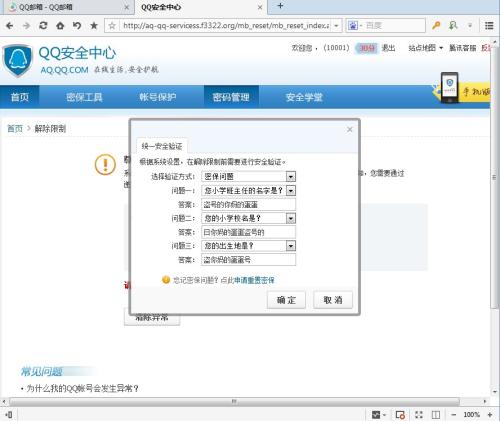Click the browser forward arrow
Screen dimensions: 500x421
(x=26, y=26)
